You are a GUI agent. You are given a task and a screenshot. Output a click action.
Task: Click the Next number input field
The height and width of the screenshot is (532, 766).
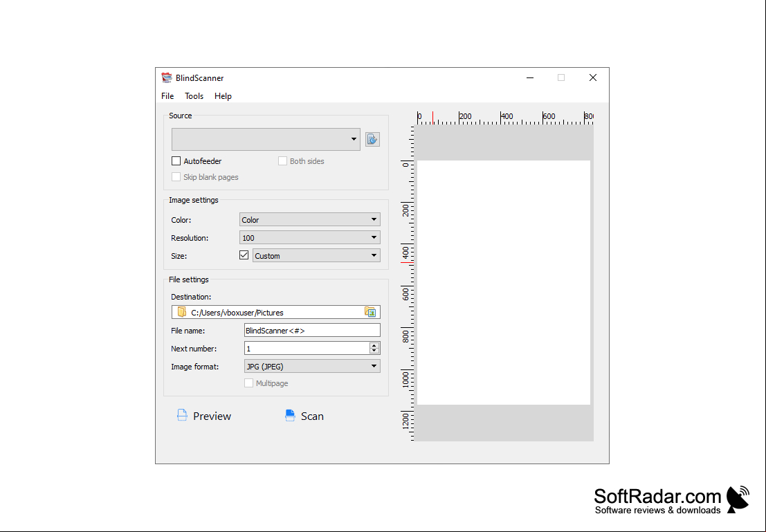pyautogui.click(x=307, y=348)
